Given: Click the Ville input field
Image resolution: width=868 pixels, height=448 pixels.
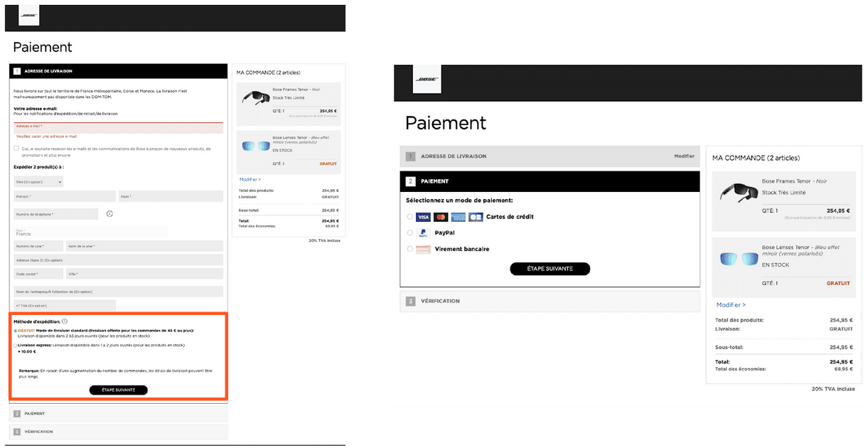Looking at the screenshot, I should pos(144,274).
